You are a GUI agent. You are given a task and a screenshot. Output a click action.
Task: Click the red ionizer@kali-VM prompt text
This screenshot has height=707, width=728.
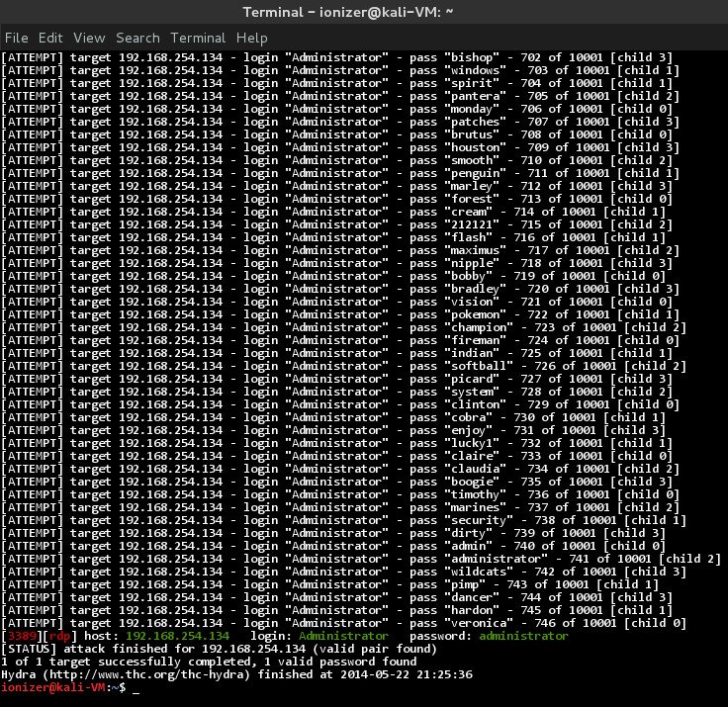point(56,688)
